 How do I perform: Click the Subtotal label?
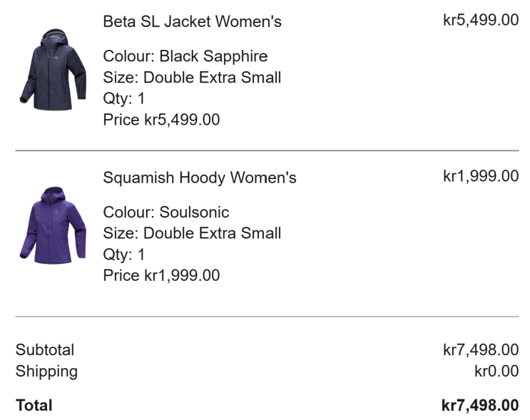coord(45,350)
